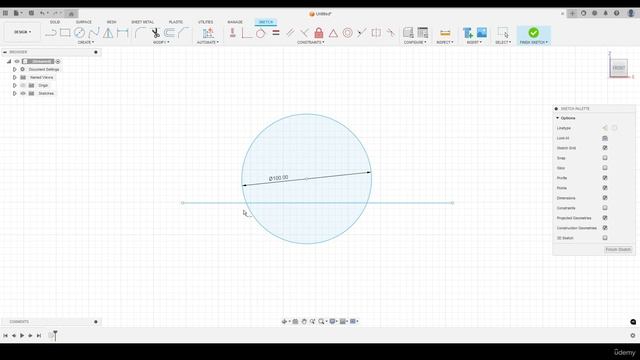Open the Constraints dropdown menu
The height and width of the screenshot is (360, 640).
311,42
